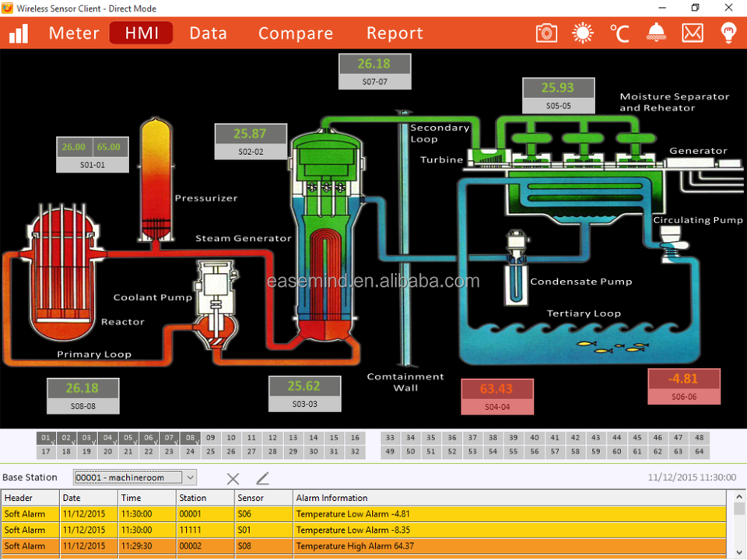Open the Meter tab

pyautogui.click(x=74, y=33)
